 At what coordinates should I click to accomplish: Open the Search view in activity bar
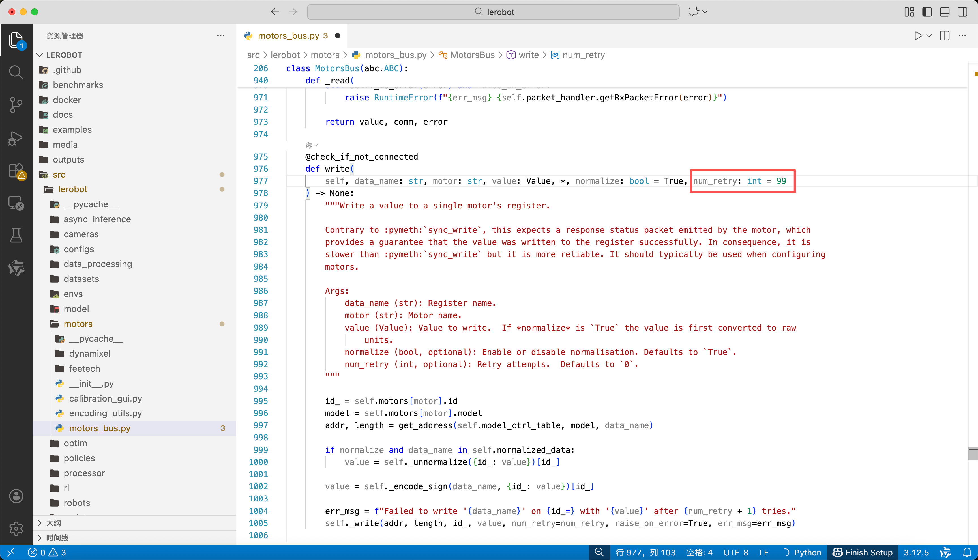tap(16, 72)
